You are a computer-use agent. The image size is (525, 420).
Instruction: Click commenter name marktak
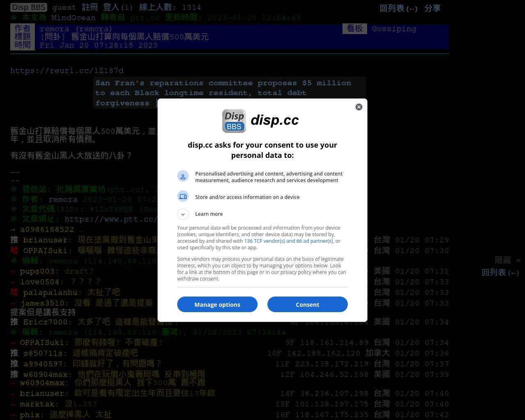(x=37, y=404)
